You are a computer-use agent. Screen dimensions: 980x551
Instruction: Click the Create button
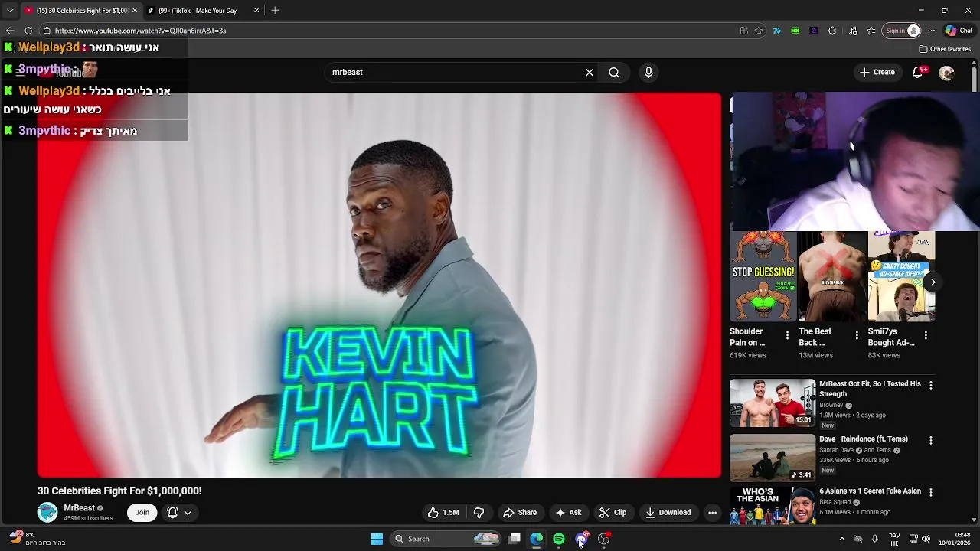(877, 72)
